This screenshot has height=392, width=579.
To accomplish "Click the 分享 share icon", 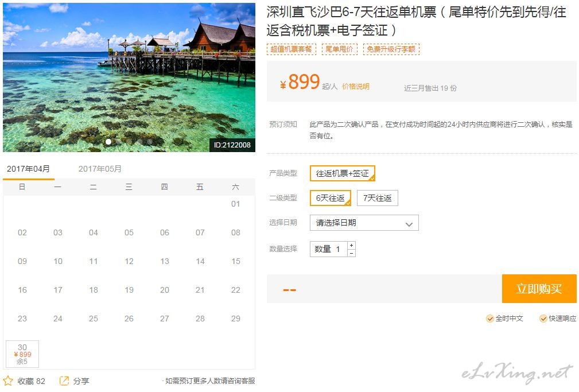I will tap(64, 381).
